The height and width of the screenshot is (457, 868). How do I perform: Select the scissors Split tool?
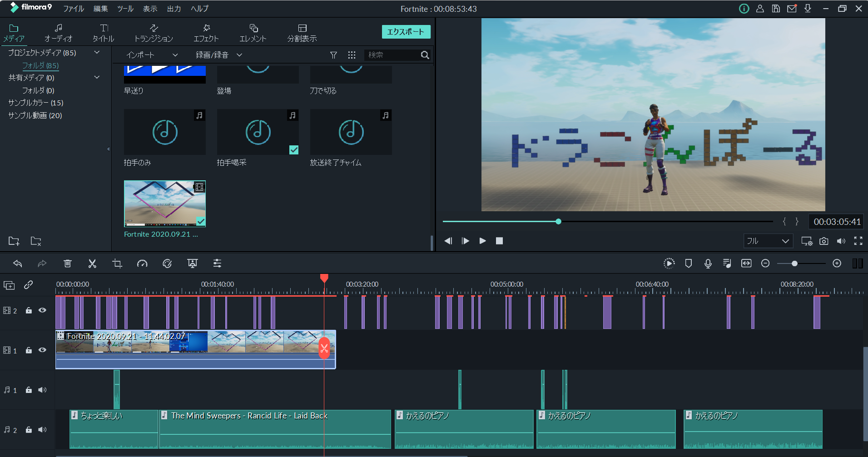coord(92,263)
